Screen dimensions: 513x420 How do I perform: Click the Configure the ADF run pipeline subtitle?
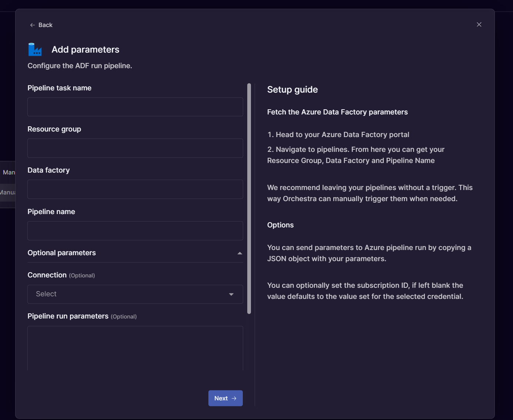(80, 66)
